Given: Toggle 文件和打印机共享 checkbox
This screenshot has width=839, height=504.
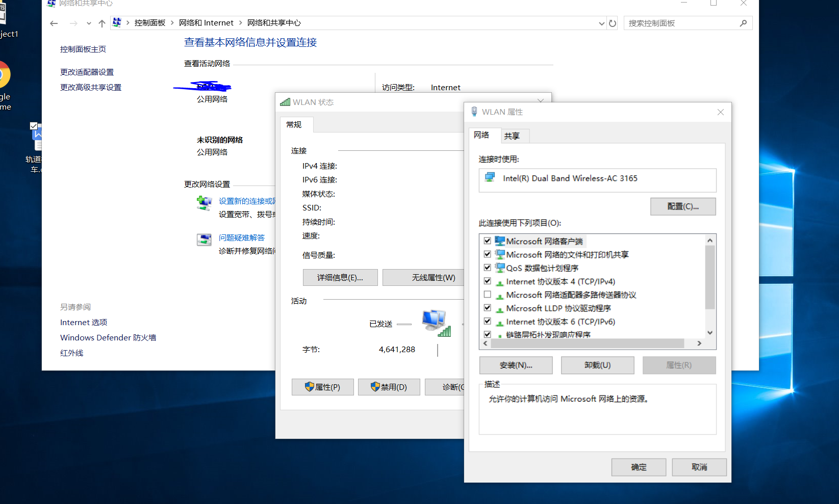Looking at the screenshot, I should click(x=488, y=254).
